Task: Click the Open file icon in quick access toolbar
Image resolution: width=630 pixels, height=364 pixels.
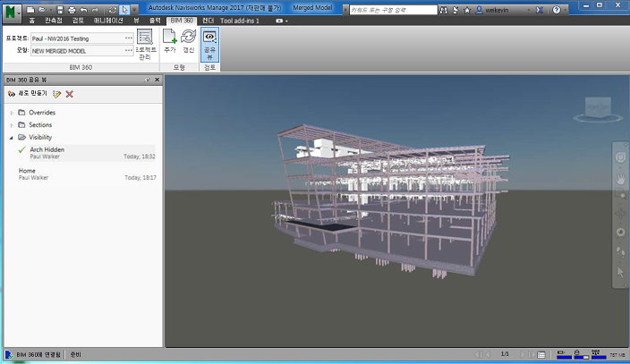Action: click(42, 10)
